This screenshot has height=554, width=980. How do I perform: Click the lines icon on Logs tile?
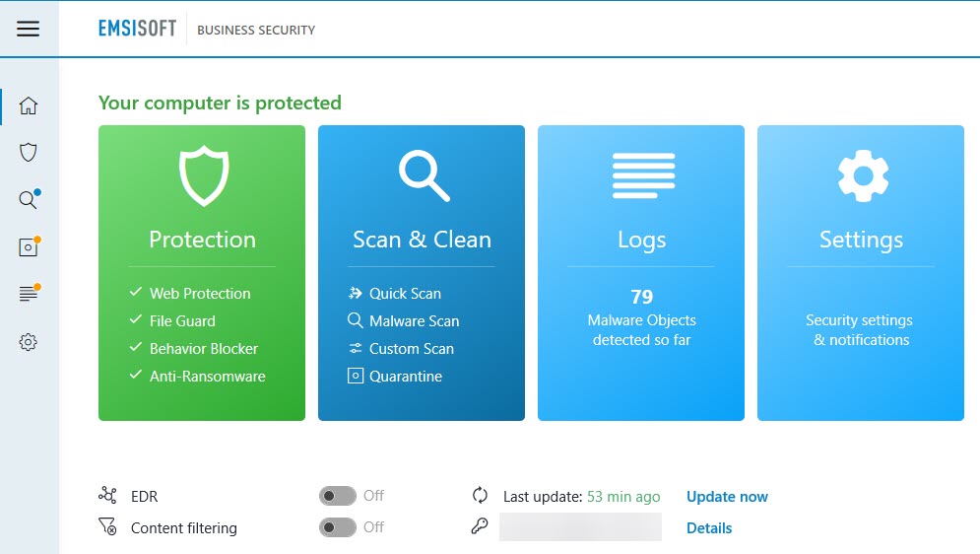click(643, 175)
